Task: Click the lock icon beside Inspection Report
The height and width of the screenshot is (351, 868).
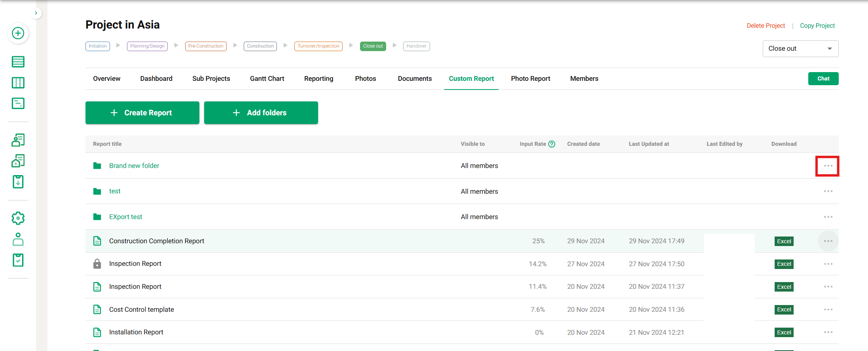Action: pos(97,264)
